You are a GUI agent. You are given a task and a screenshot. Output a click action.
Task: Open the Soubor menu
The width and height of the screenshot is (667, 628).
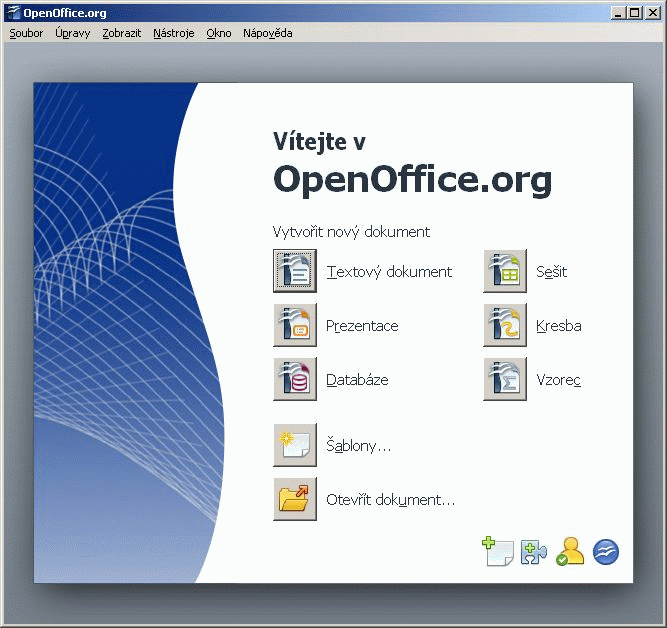[x=26, y=33]
